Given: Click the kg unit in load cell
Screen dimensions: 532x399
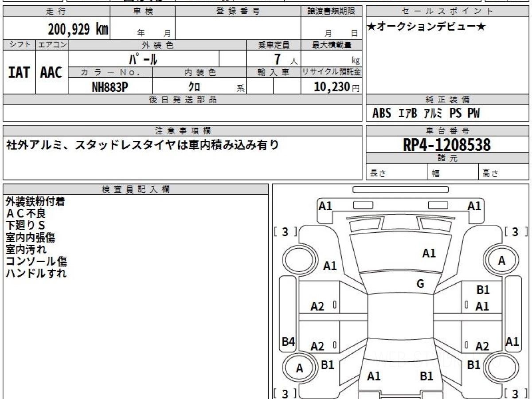Looking at the screenshot, I should (356, 62).
